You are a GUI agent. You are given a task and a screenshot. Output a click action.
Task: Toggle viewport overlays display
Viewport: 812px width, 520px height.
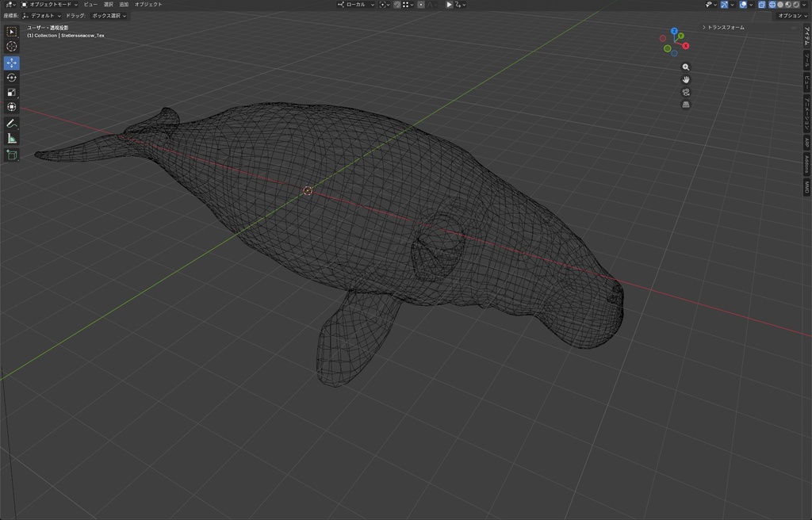click(x=743, y=5)
